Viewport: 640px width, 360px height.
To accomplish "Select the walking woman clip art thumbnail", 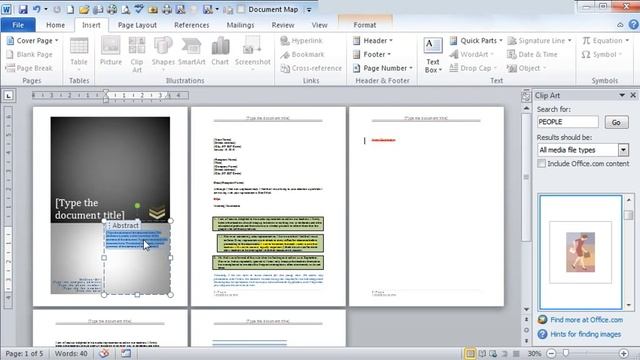I will [580, 252].
